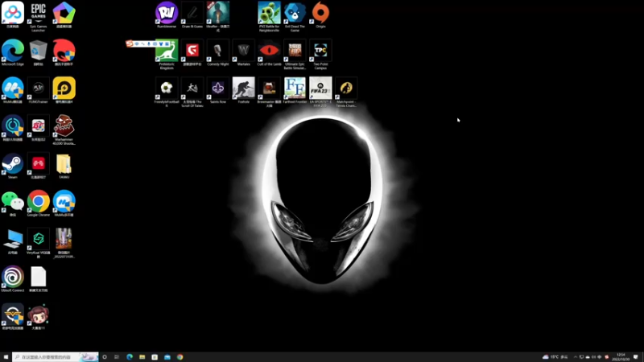The width and height of the screenshot is (644, 362).
Task: Open the WeChat image file thumbnail
Action: 64,243
